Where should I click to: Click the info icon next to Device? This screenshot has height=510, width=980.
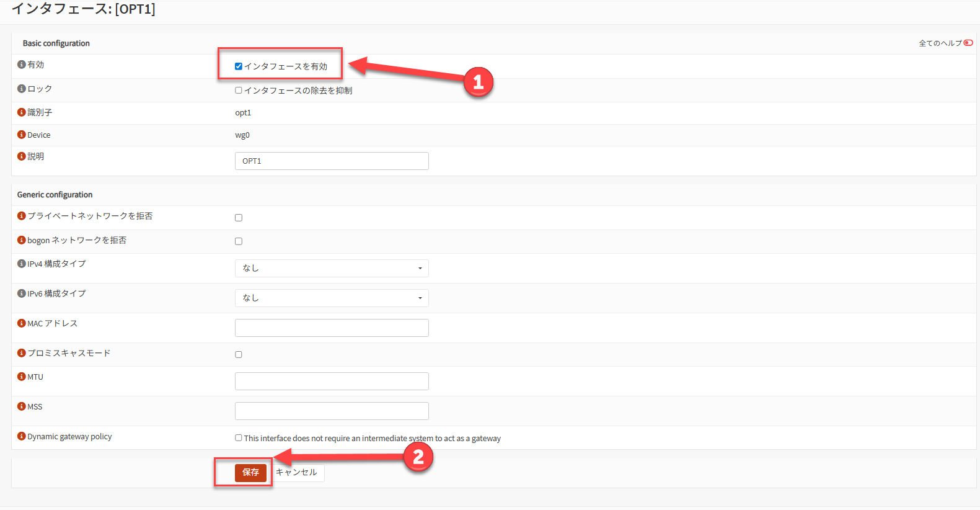[x=22, y=135]
